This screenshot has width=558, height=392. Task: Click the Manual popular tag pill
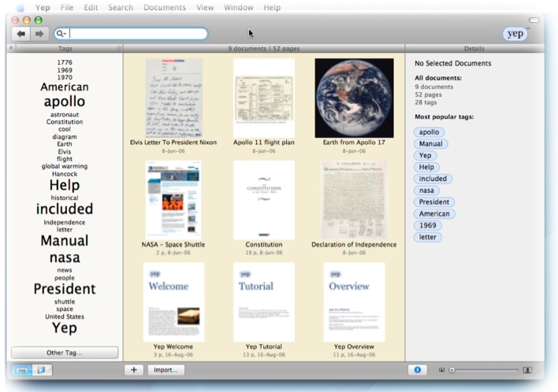pos(430,144)
